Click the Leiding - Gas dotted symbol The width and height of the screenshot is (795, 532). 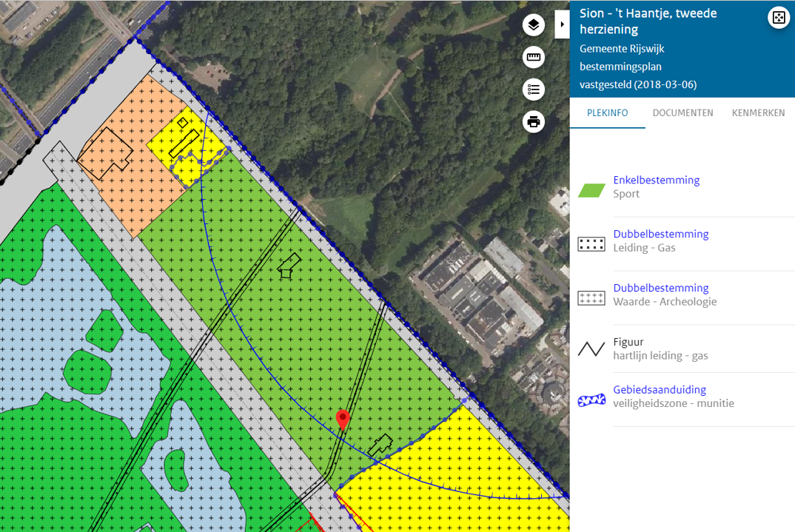click(591, 244)
